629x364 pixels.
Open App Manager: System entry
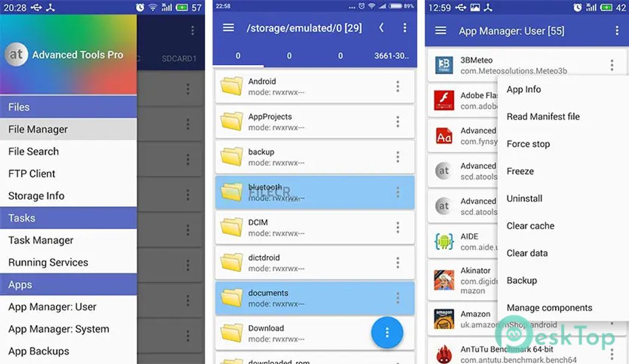pyautogui.click(x=59, y=329)
